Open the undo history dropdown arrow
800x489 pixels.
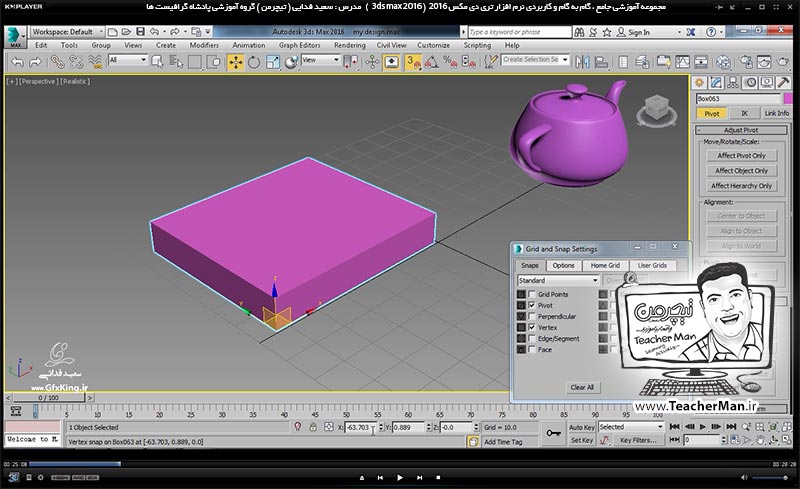[165, 32]
